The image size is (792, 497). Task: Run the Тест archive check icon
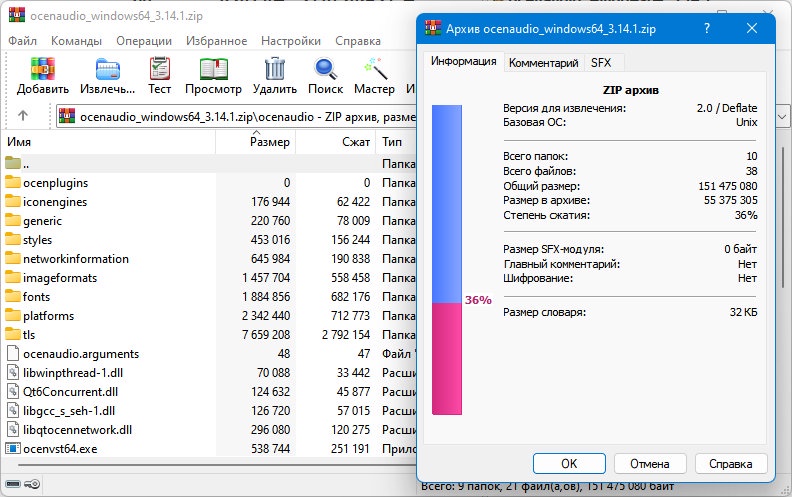click(160, 68)
